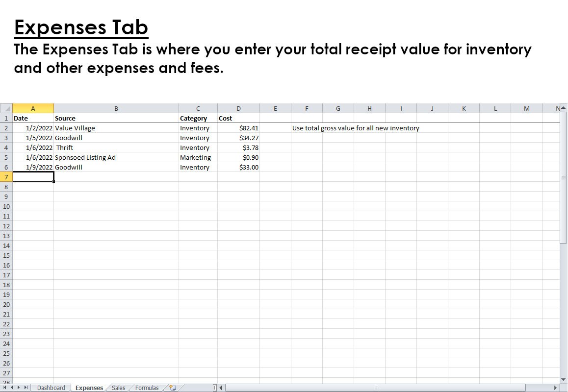
Task: Select row 7 by its header
Action: coord(6,177)
